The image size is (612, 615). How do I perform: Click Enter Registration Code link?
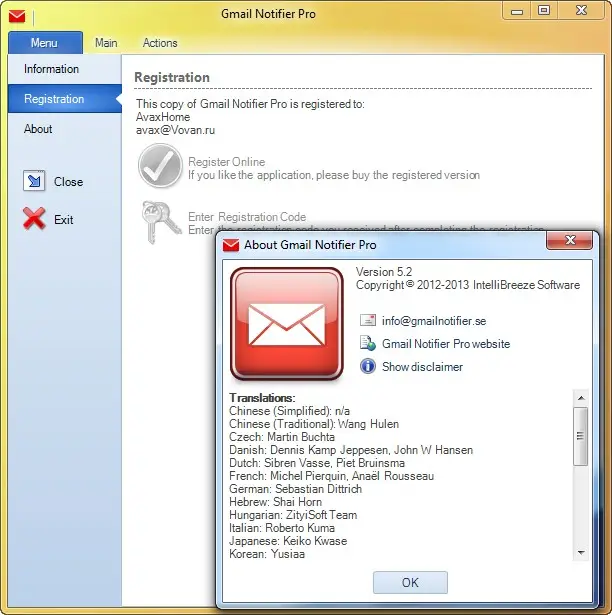(x=247, y=217)
